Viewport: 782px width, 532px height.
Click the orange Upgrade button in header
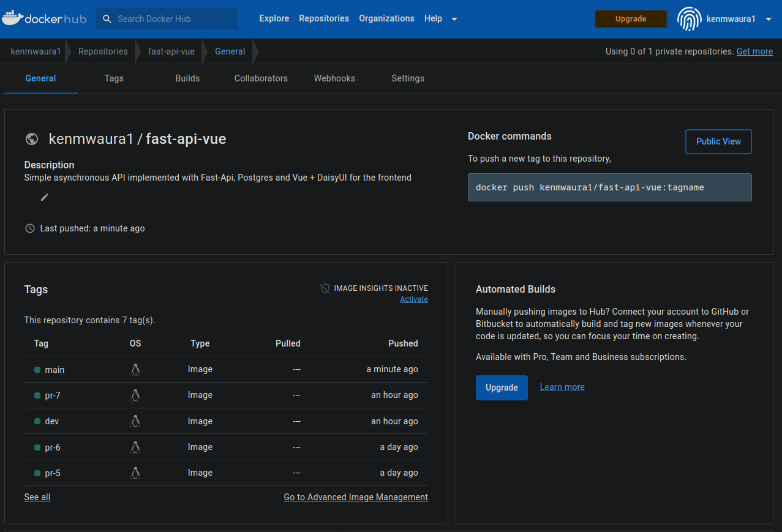[x=631, y=19]
